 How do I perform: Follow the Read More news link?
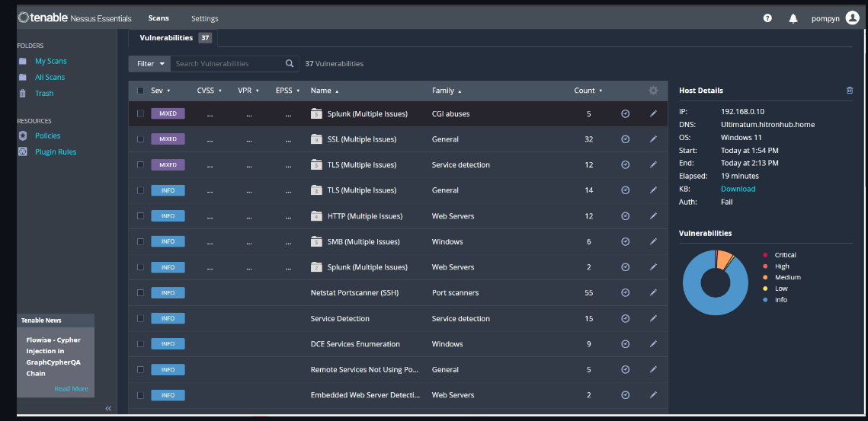tap(71, 388)
